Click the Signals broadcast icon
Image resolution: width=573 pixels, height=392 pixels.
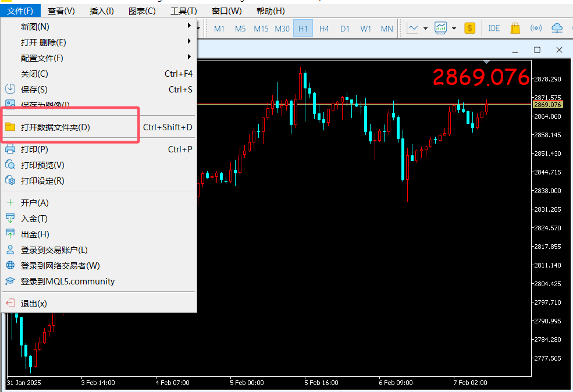pyautogui.click(x=536, y=28)
